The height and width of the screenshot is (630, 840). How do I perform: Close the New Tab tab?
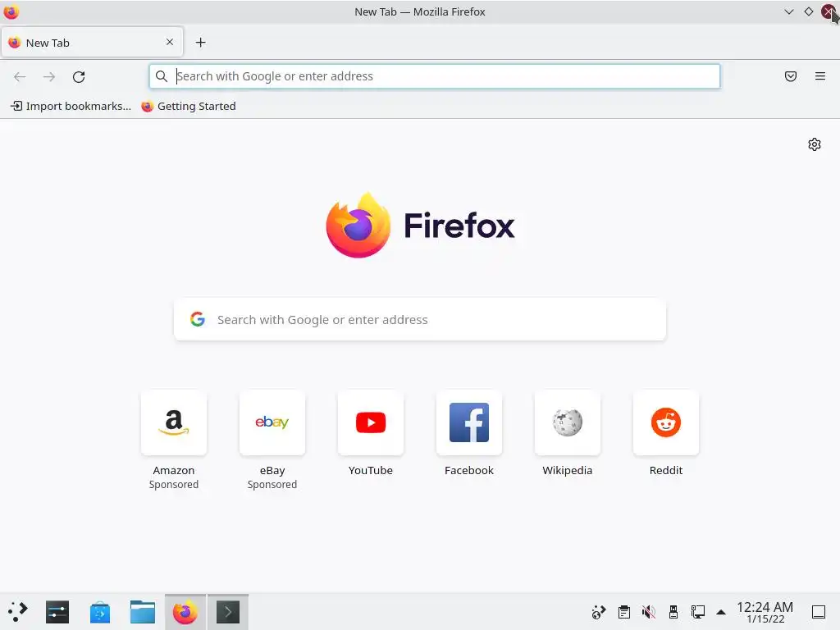[x=170, y=42]
